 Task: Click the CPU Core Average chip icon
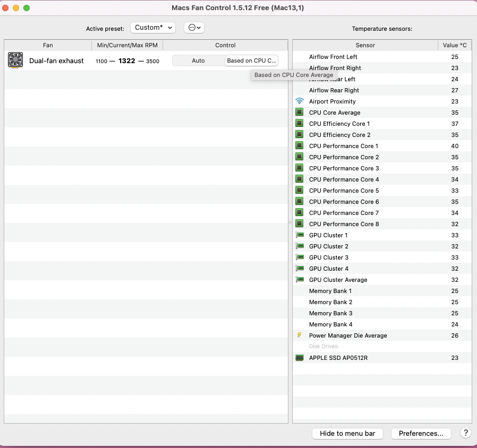[300, 112]
